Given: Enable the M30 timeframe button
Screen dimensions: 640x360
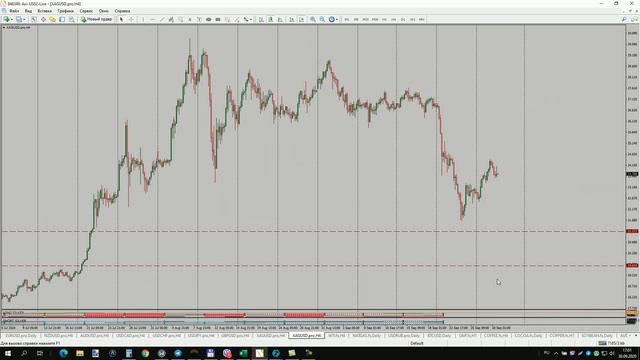Looking at the screenshot, I should (375, 19).
